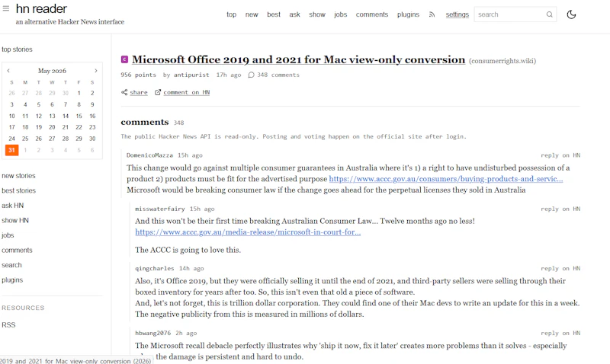610x364 pixels.
Task: Select new stories in sidebar
Action: (x=18, y=176)
